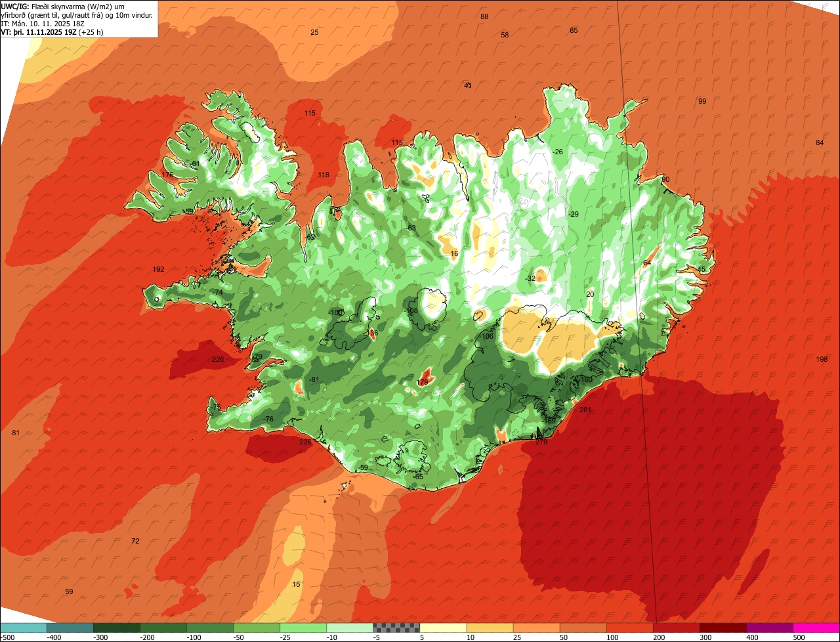Select the dark maroon 300 to 400 swatch
This screenshot has width=840, height=642.
[x=723, y=628]
